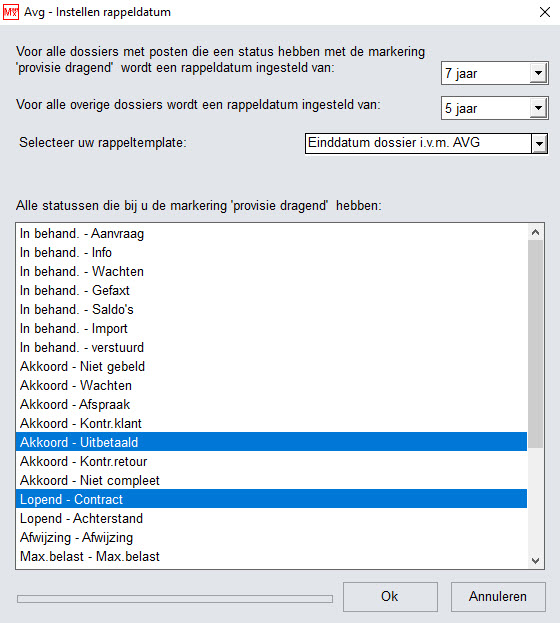This screenshot has height=623, width=560.
Task: Click the progress bar at bottom
Action: (x=175, y=598)
